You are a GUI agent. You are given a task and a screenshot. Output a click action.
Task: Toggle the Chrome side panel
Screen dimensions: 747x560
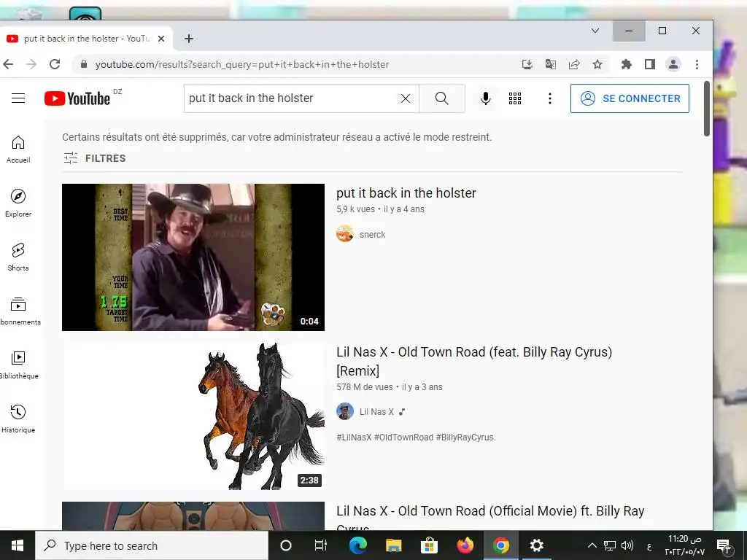pyautogui.click(x=650, y=64)
